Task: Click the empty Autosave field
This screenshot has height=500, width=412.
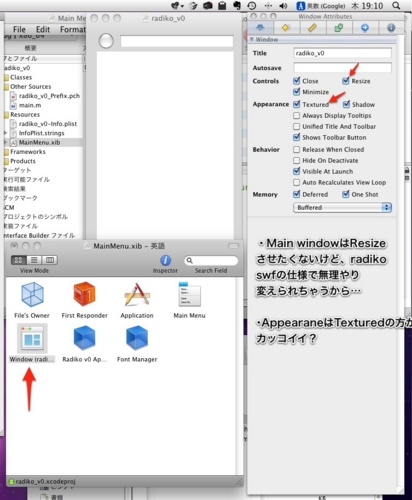Action: pos(342,68)
